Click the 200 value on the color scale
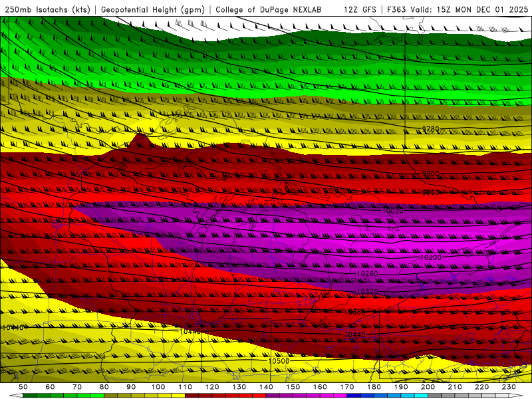 pyautogui.click(x=428, y=387)
